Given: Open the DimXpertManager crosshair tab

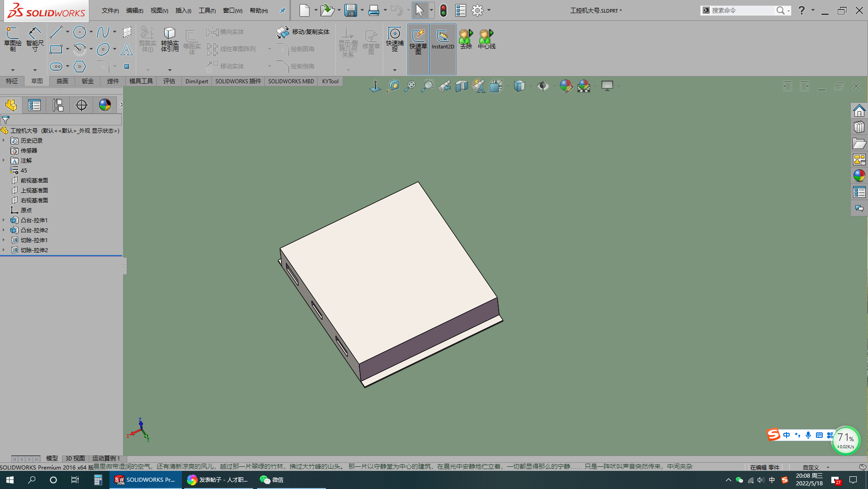Looking at the screenshot, I should pos(81,105).
